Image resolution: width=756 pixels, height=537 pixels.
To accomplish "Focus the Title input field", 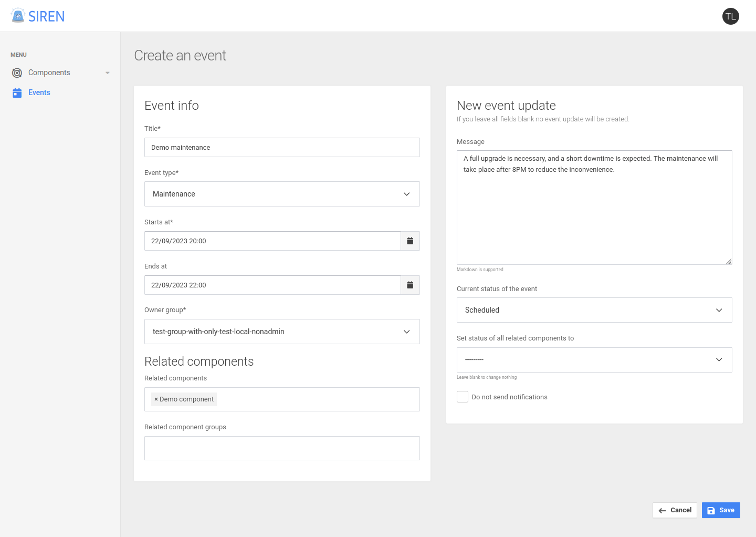I will tap(282, 148).
